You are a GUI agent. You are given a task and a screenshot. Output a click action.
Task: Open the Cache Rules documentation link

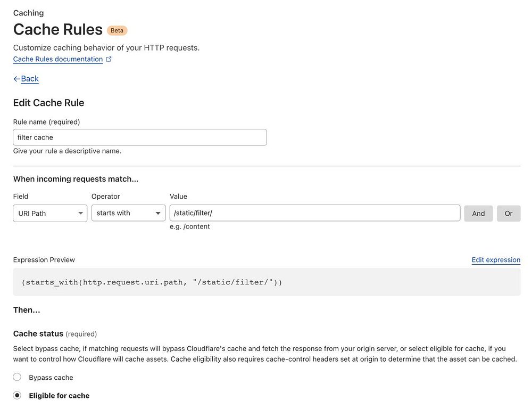point(58,59)
